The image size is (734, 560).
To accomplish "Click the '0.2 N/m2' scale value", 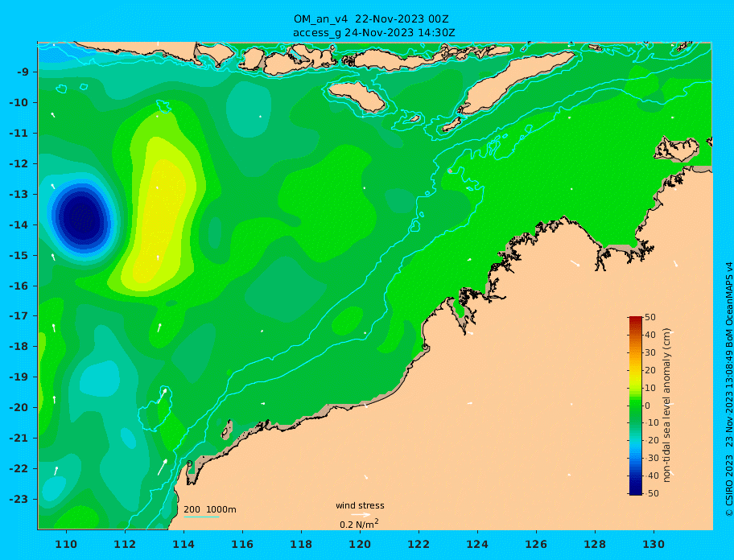I will (359, 524).
